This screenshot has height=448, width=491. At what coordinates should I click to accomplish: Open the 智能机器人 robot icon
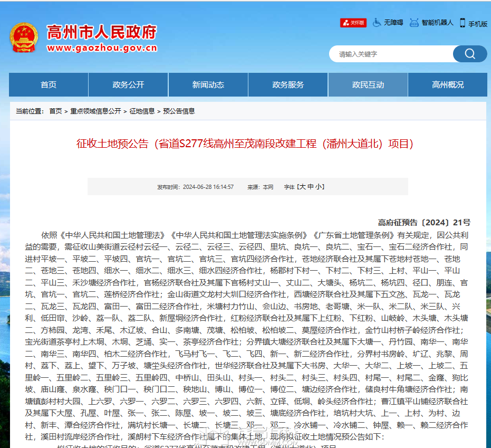point(414,23)
